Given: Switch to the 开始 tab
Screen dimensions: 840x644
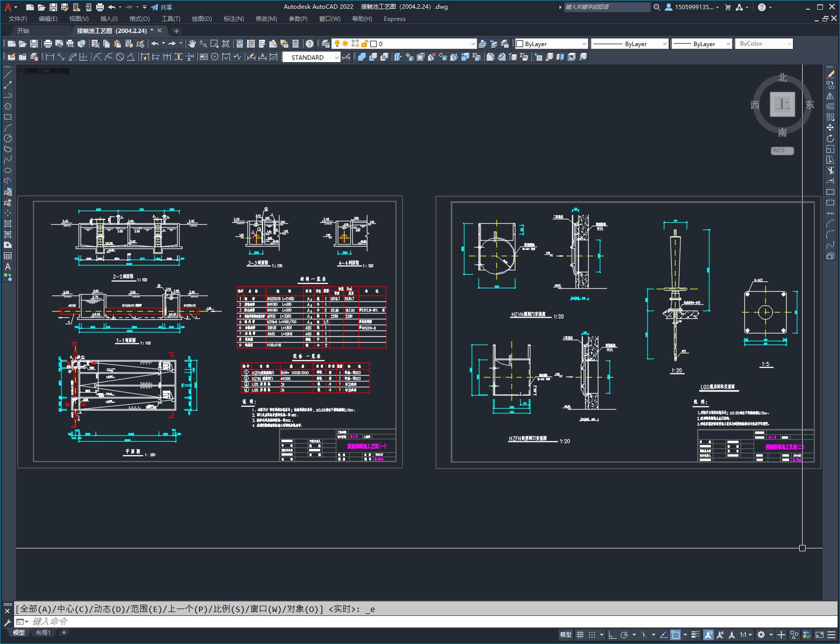Looking at the screenshot, I should tap(23, 31).
